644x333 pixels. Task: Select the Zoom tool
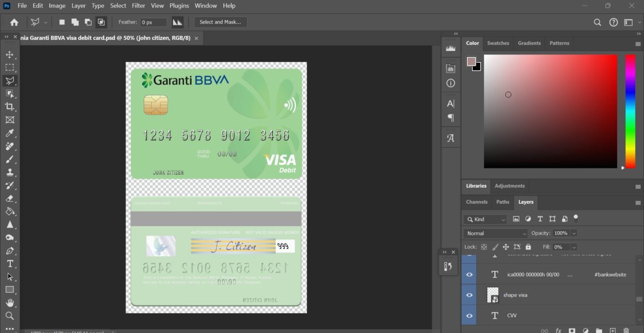[x=10, y=316]
